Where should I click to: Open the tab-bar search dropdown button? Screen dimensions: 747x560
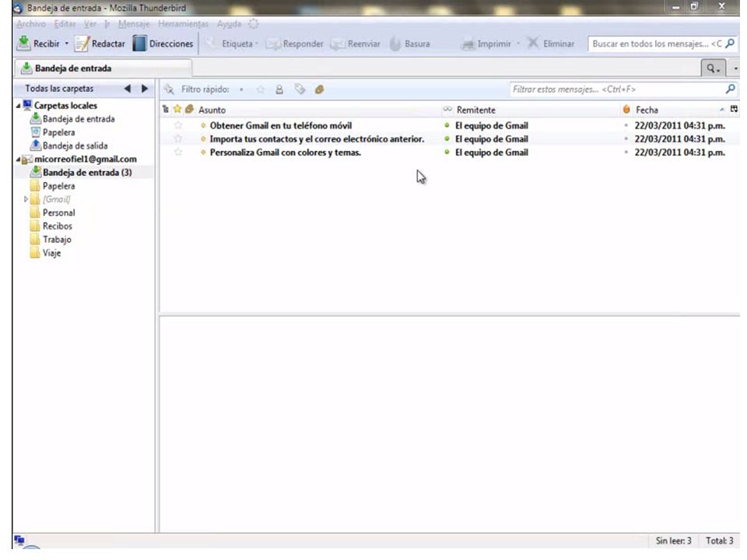[714, 68]
